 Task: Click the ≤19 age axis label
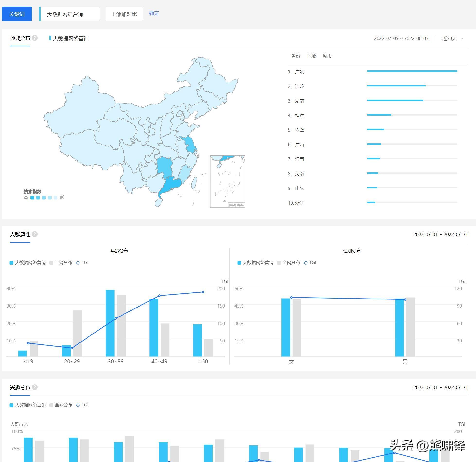point(28,361)
